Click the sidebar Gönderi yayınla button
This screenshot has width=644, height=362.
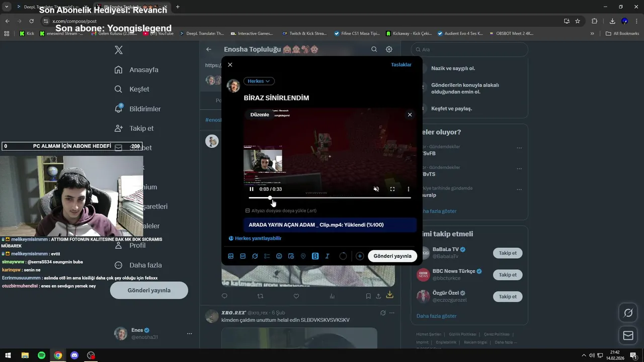pos(149,290)
